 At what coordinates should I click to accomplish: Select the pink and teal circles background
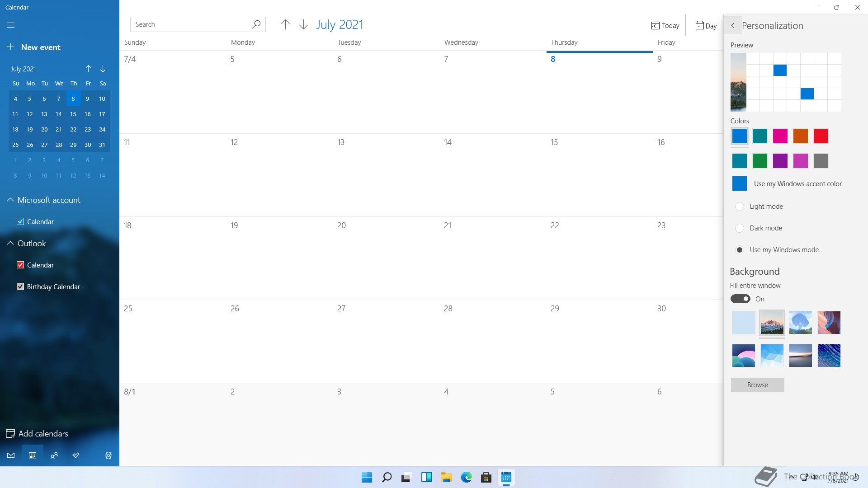pyautogui.click(x=744, y=356)
